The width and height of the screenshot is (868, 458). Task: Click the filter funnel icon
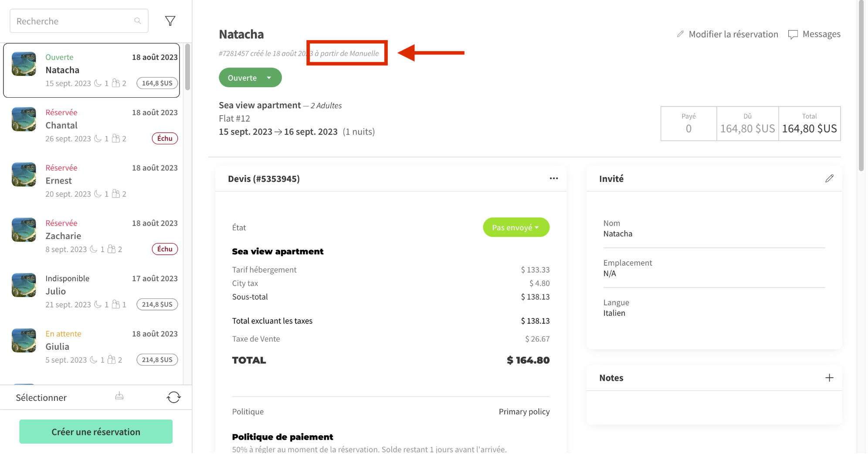[x=170, y=21]
